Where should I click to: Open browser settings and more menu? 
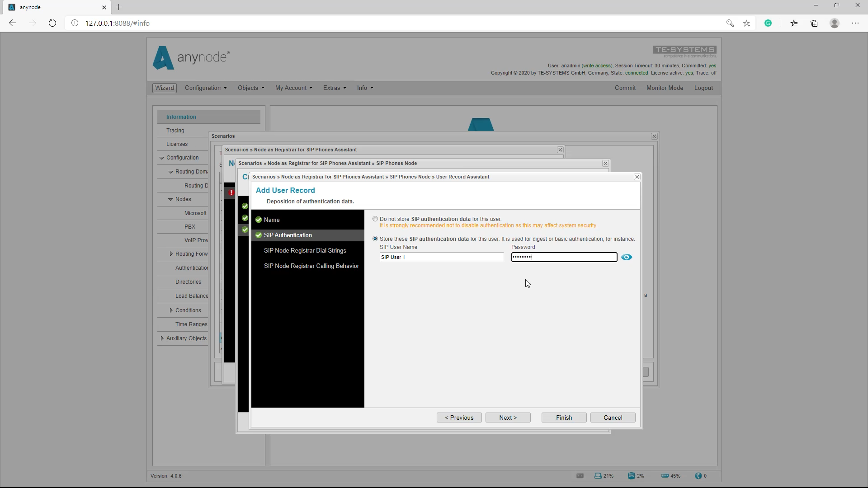(855, 23)
